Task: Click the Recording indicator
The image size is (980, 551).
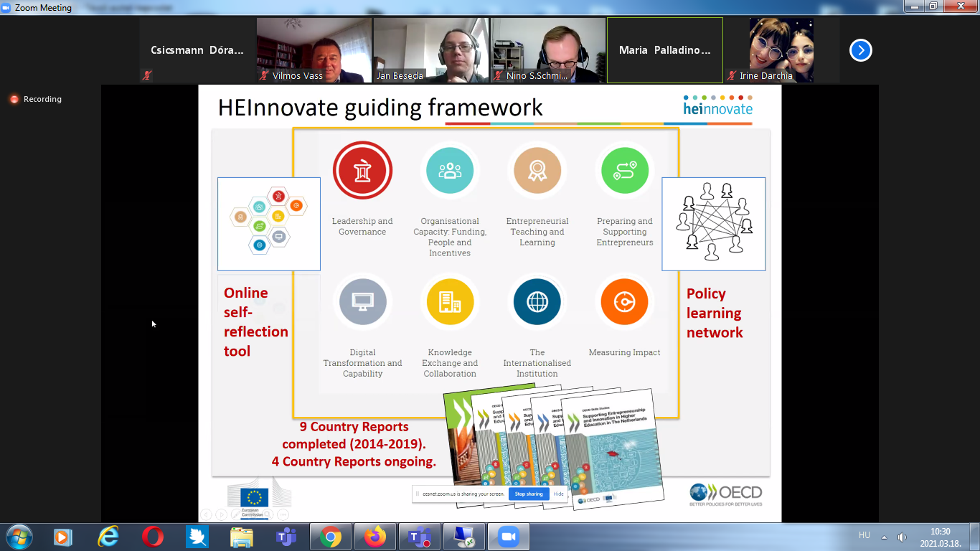Action: [36, 99]
